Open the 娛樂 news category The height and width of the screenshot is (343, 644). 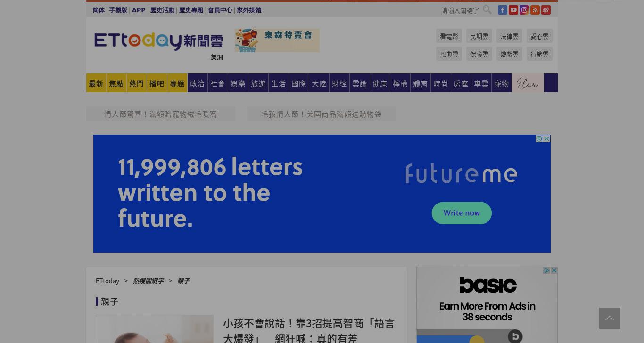(x=238, y=83)
